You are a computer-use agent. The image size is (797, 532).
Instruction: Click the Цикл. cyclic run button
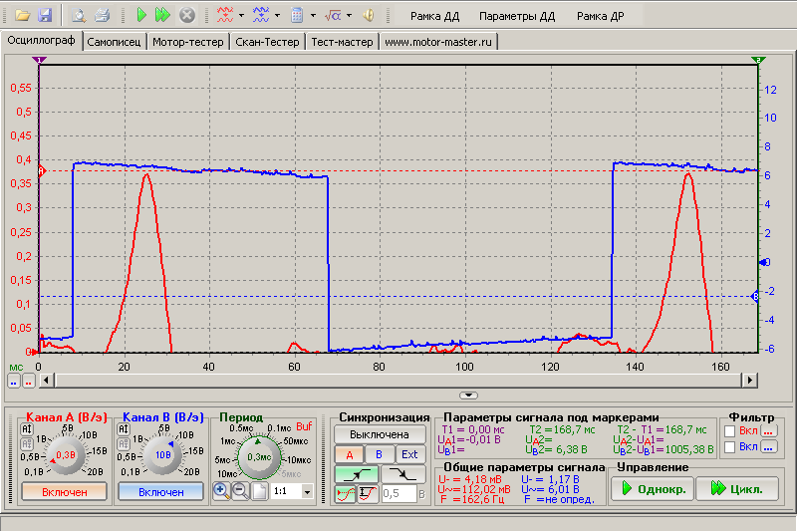737,489
